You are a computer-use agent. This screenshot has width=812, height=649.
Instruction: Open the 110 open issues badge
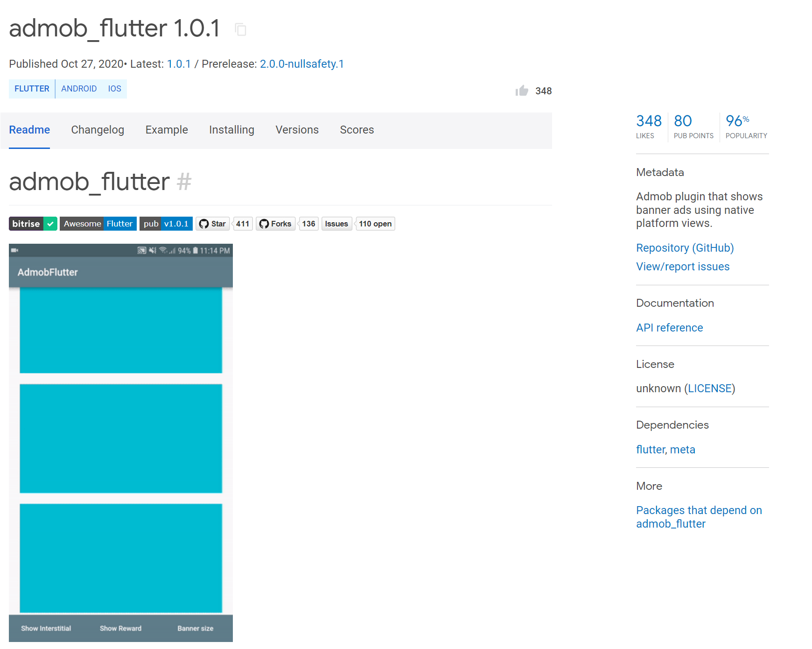(375, 224)
